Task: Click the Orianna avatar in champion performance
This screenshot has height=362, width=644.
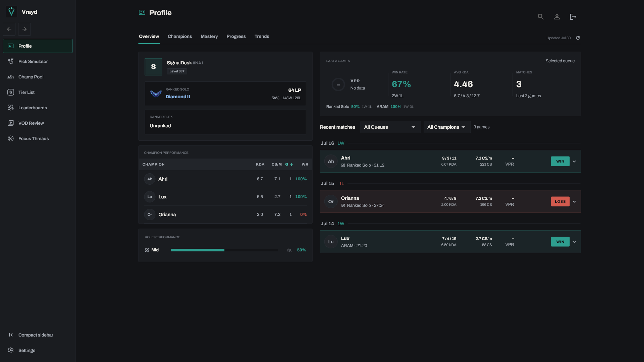Action: (x=150, y=215)
